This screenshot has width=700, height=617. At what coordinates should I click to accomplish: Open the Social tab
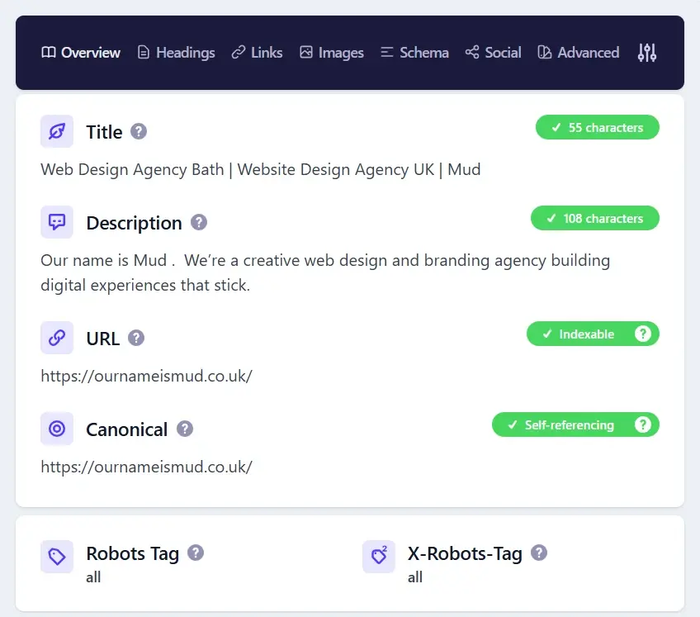coord(493,53)
